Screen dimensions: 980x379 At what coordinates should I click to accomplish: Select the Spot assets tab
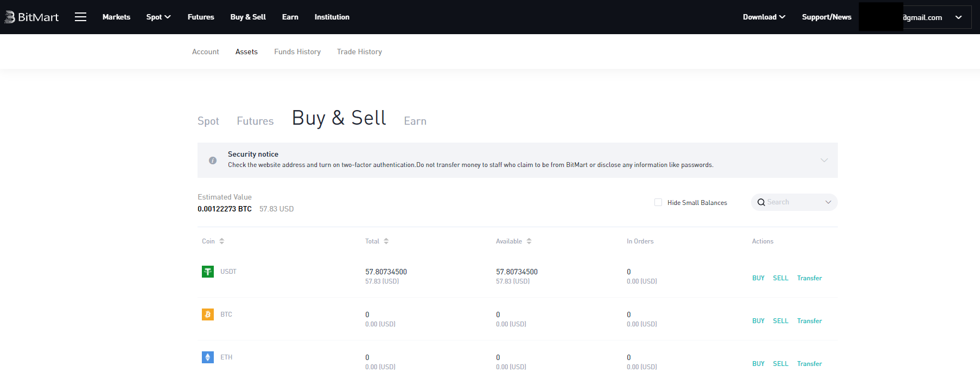click(x=208, y=121)
